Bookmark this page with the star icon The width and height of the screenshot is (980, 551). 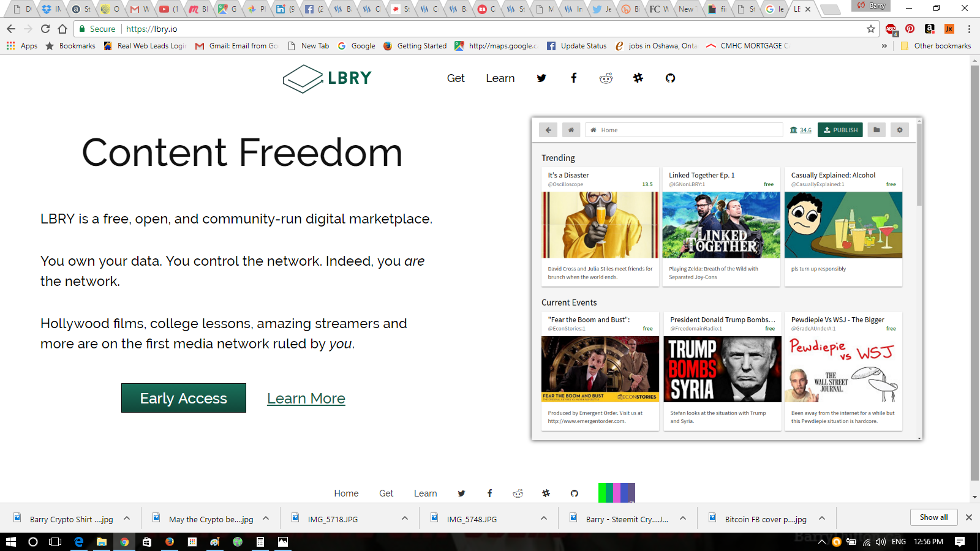click(x=871, y=29)
